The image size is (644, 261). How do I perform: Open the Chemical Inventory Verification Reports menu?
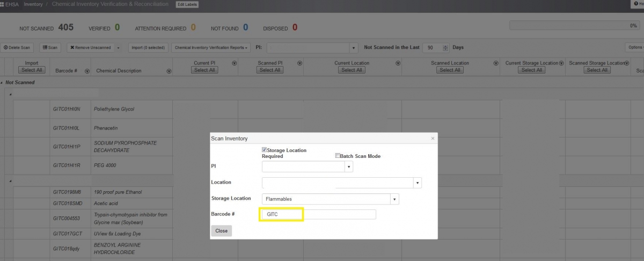coord(211,48)
